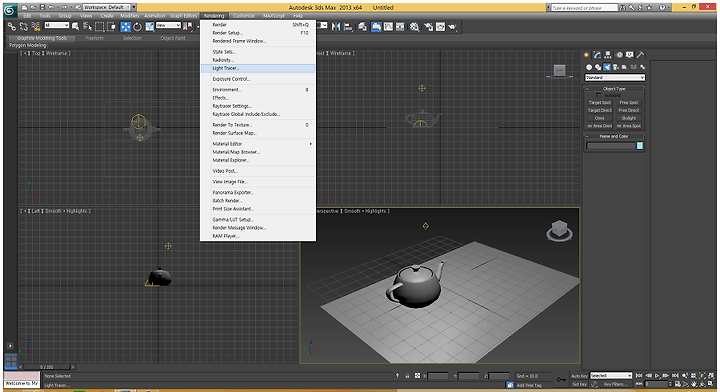720x392 pixels.
Task: Click the Omni light button
Action: pyautogui.click(x=600, y=118)
